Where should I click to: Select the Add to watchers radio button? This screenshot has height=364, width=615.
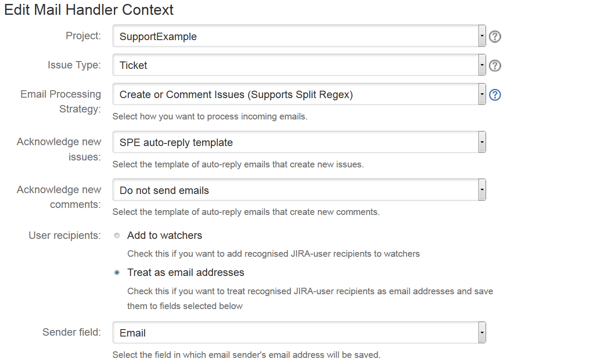[116, 236]
